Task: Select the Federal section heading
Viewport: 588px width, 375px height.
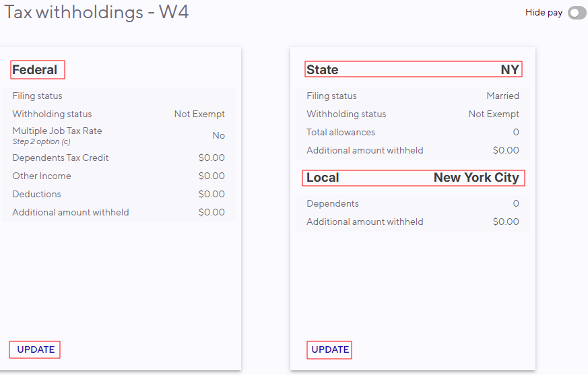Action: 38,70
